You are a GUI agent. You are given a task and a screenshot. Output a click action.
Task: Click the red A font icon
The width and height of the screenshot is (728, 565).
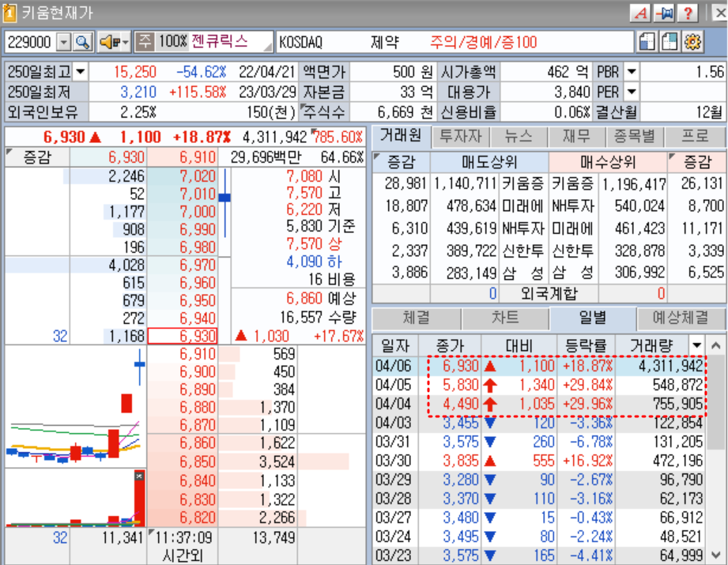[641, 13]
